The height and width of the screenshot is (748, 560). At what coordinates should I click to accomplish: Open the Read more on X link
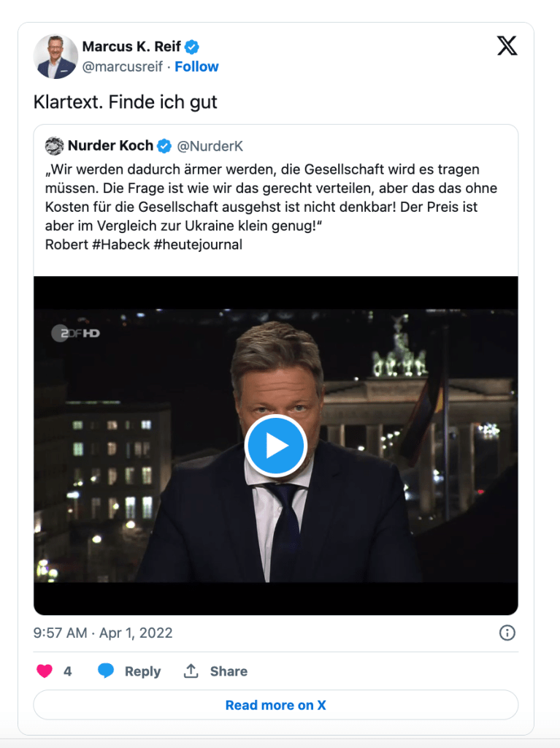276,705
